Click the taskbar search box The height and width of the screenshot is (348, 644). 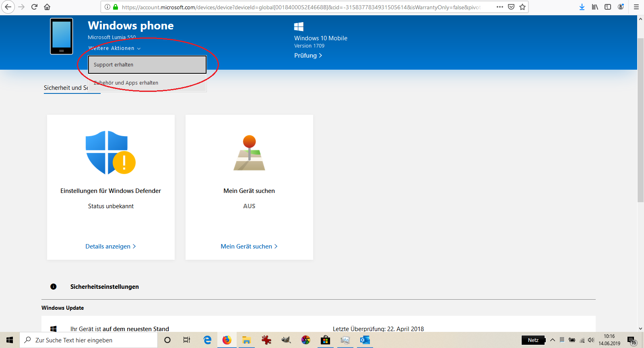pos(89,340)
